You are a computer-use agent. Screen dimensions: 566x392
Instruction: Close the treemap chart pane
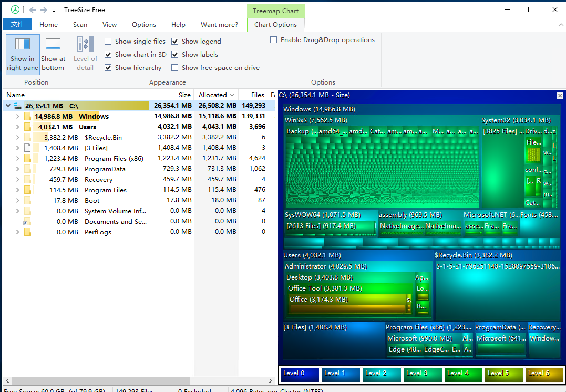coord(560,95)
